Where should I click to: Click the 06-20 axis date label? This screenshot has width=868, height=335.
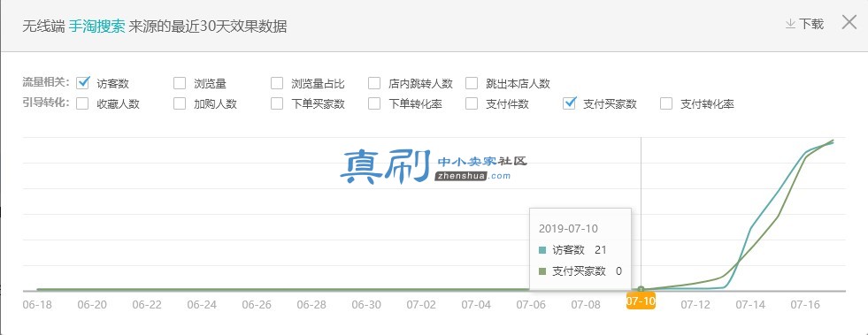(92, 305)
